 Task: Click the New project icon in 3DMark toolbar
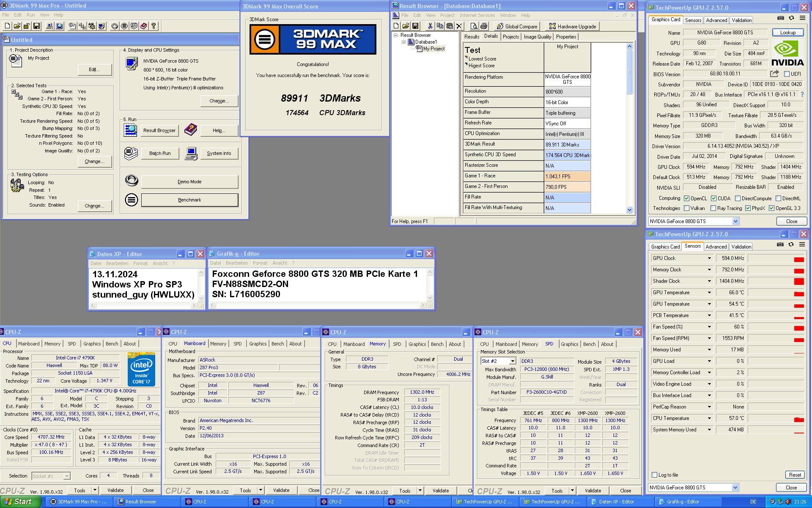click(7, 26)
